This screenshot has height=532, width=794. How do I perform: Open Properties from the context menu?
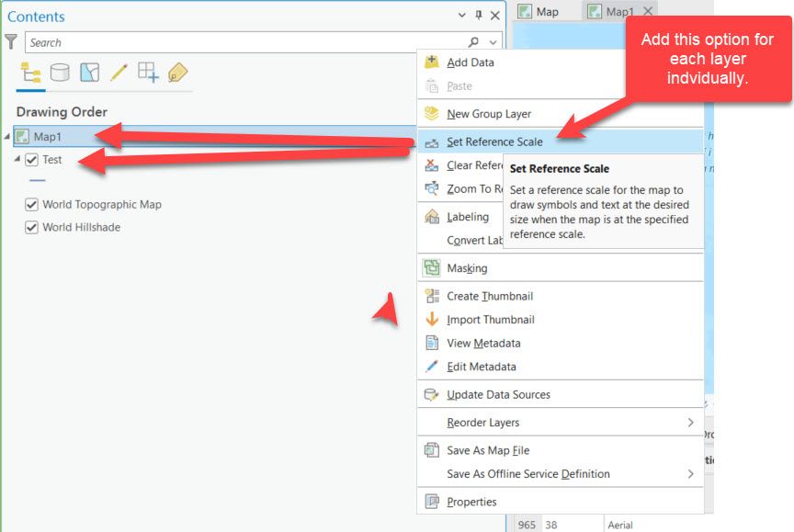[561, 502]
